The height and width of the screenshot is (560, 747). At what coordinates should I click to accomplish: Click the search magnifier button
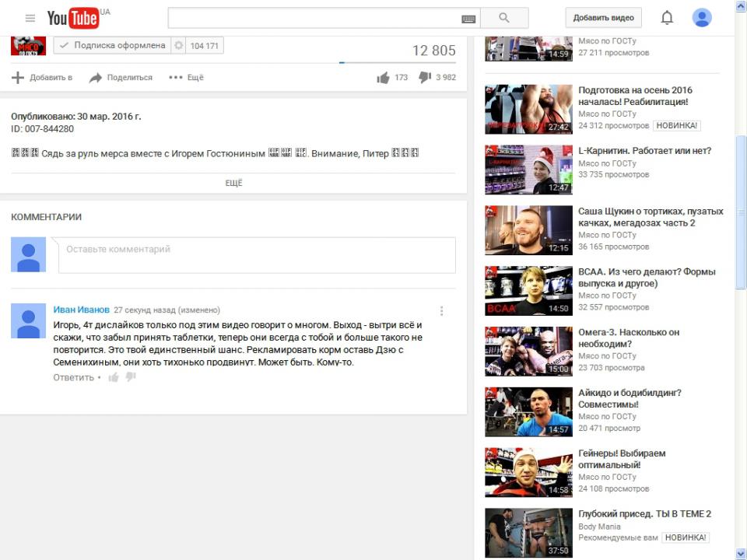click(503, 18)
